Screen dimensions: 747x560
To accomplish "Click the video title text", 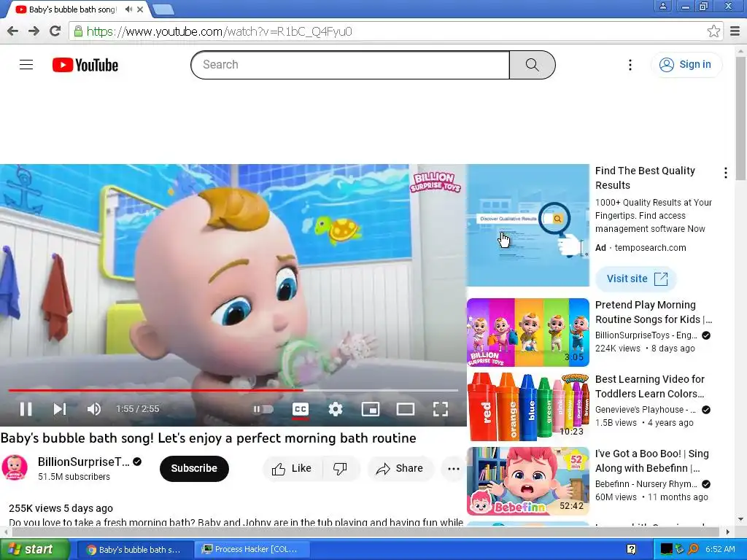I will tap(208, 438).
